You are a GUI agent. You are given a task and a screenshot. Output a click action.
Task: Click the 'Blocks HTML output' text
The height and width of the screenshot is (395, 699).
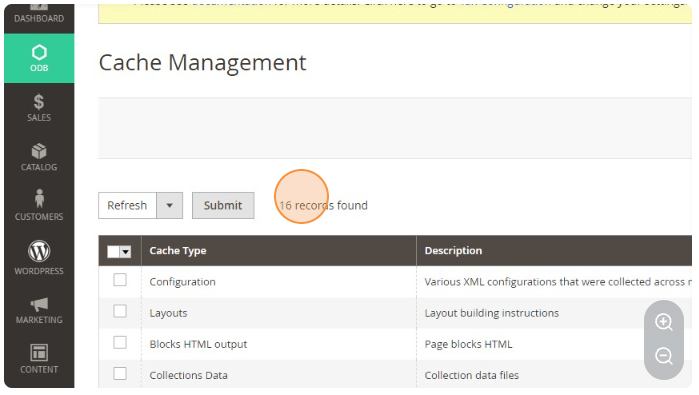pyautogui.click(x=198, y=344)
